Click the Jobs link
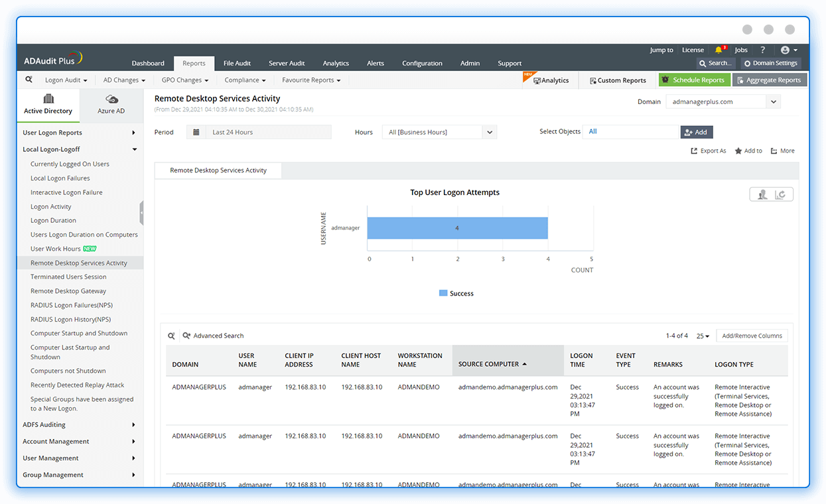Image resolution: width=826 pixels, height=504 pixels. click(x=741, y=50)
